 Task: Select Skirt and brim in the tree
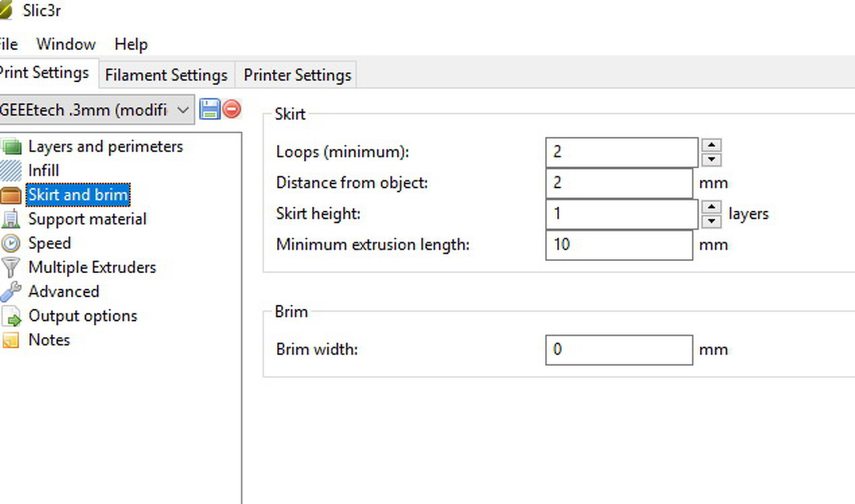click(x=77, y=195)
